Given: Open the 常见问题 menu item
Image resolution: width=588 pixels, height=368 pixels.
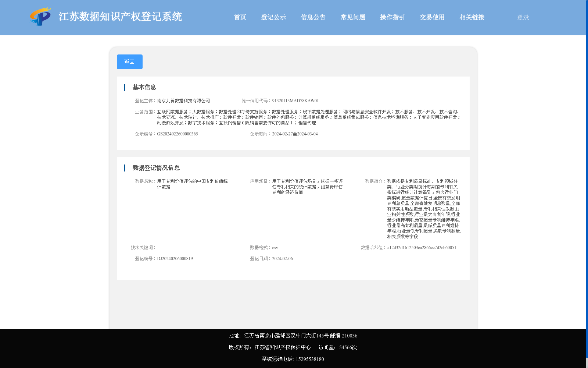Looking at the screenshot, I should (353, 17).
